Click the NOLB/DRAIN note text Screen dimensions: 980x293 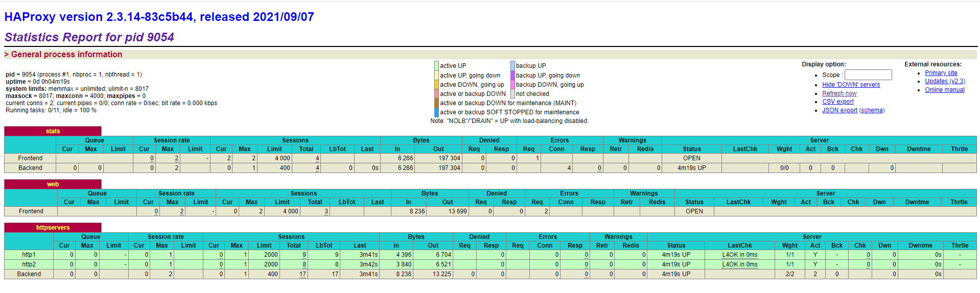point(509,121)
